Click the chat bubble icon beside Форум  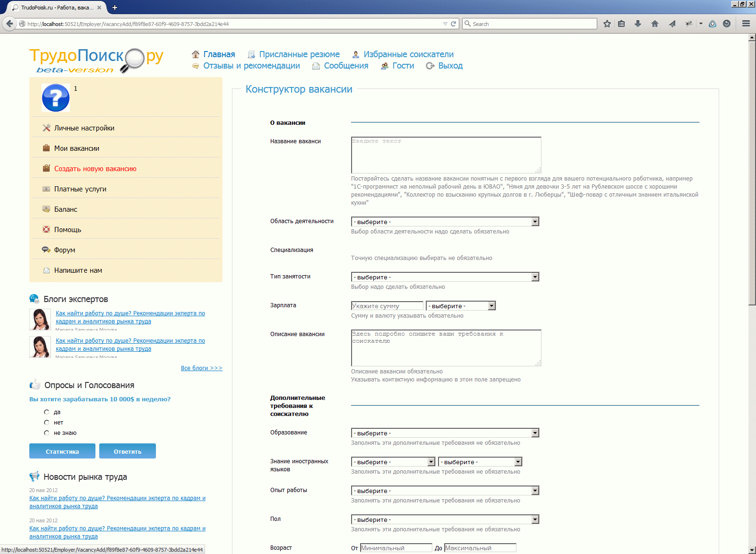point(46,250)
